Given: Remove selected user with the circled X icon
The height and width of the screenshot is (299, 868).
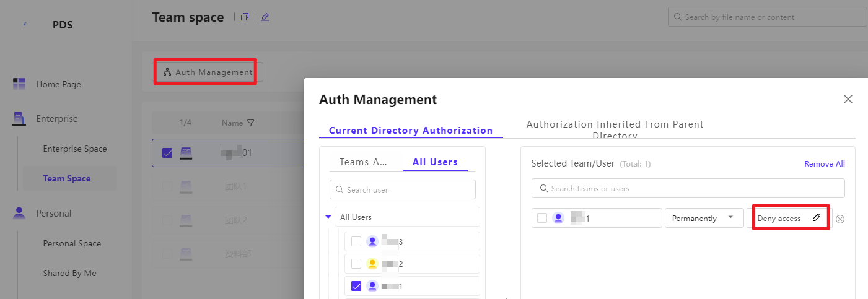Looking at the screenshot, I should [840, 219].
